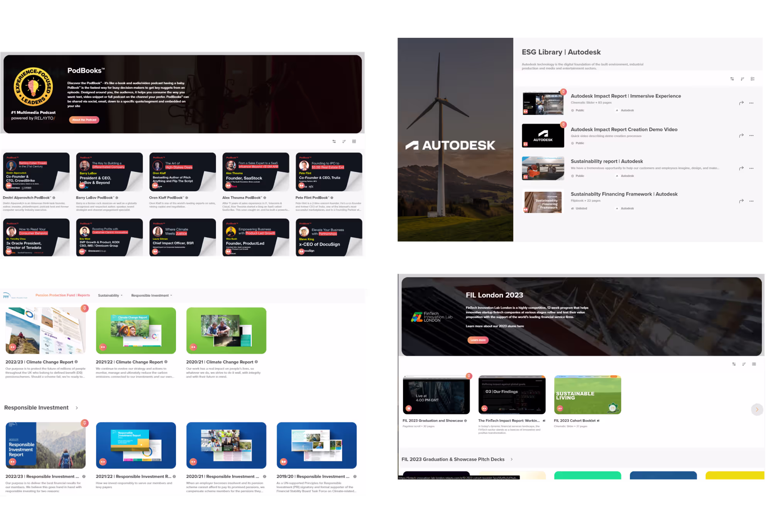Click the Learn more button in FIL London 2023
Screen dimensions: 768x532
point(478,340)
